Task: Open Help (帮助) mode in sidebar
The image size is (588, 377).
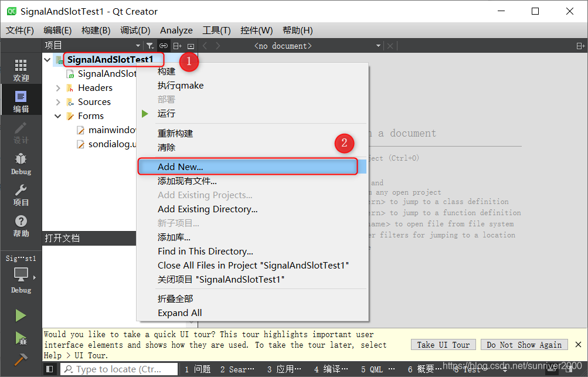Action: tap(21, 226)
